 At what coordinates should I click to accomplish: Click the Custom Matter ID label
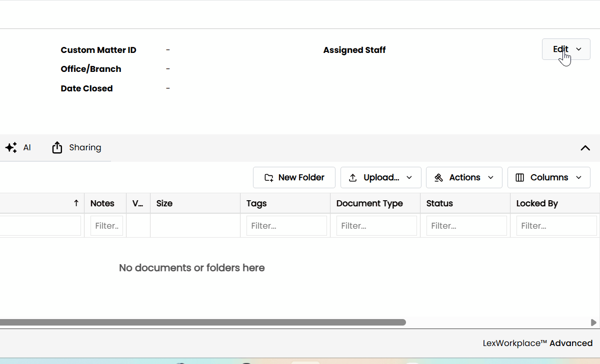[x=98, y=50]
